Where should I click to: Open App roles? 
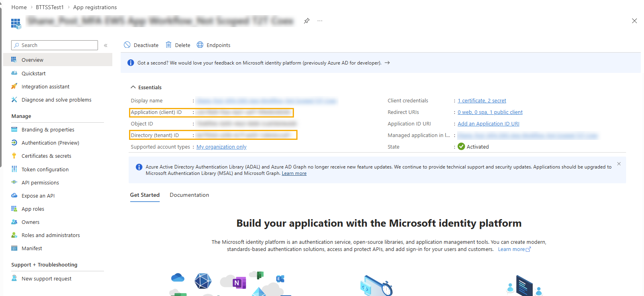[x=33, y=209]
